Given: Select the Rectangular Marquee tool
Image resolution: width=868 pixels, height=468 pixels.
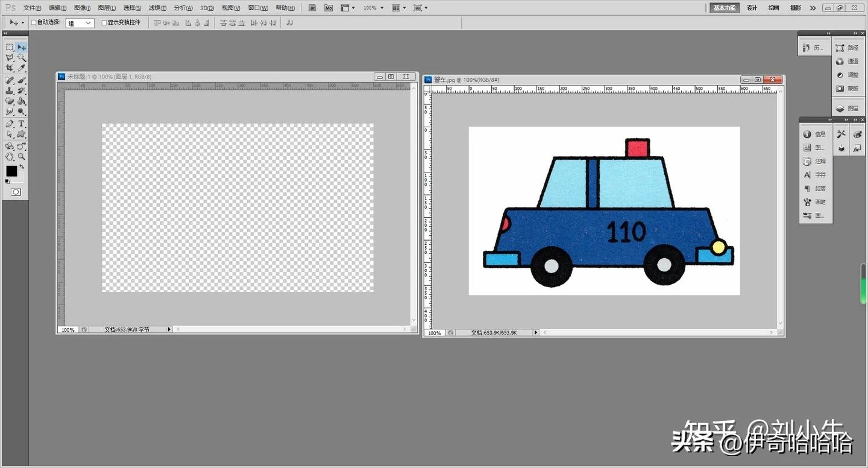Looking at the screenshot, I should [9, 46].
